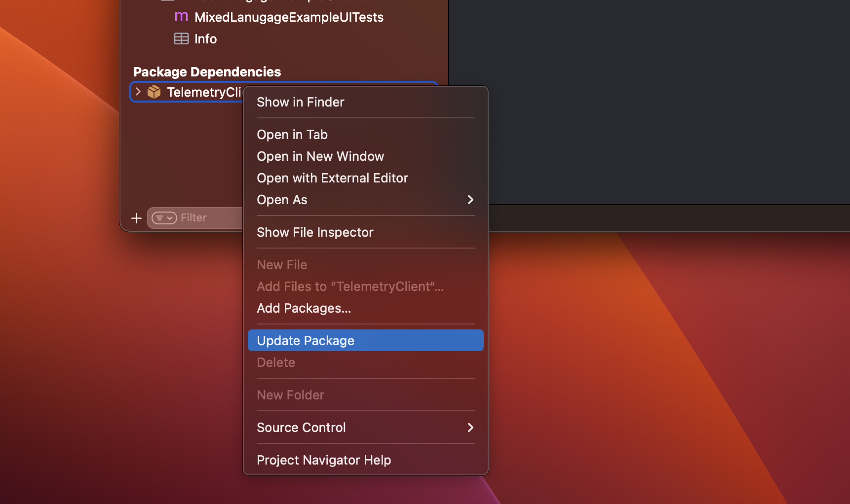Select Show File Inspector
This screenshot has width=850, height=504.
(x=315, y=232)
